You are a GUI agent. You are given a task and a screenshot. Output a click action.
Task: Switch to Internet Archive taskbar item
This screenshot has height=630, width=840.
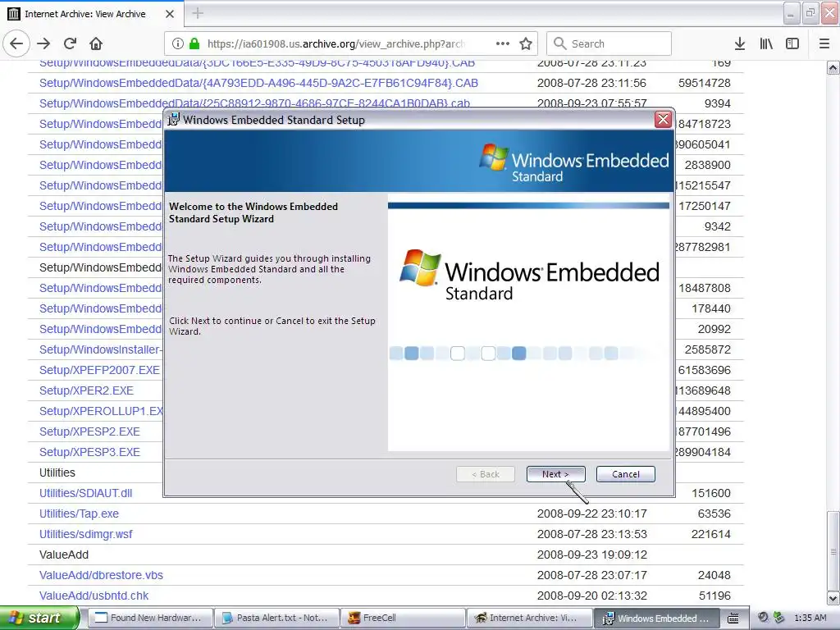tap(530, 618)
